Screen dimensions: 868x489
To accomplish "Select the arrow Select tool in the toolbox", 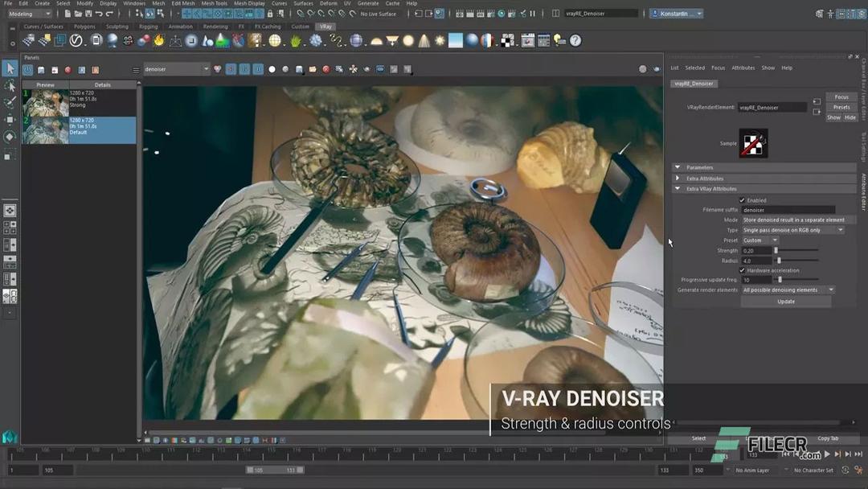I will pyautogui.click(x=10, y=68).
